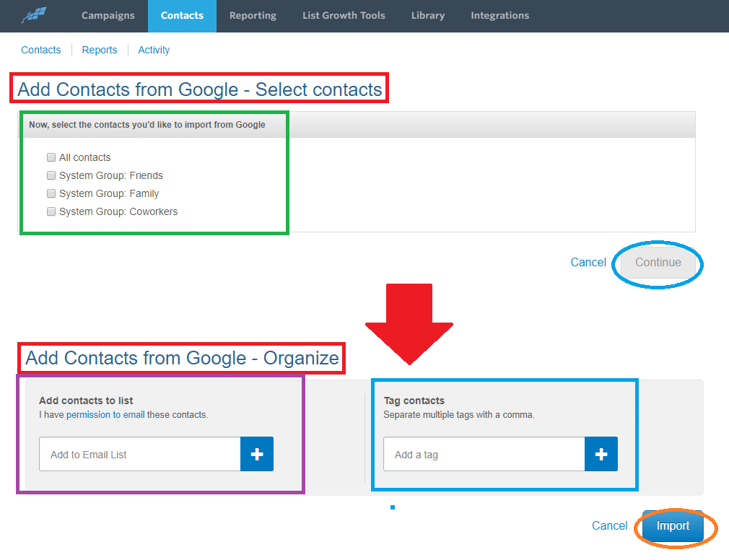Viewport: 729px width, 560px height.
Task: Tick System Group: Friends checkbox
Action: (51, 175)
